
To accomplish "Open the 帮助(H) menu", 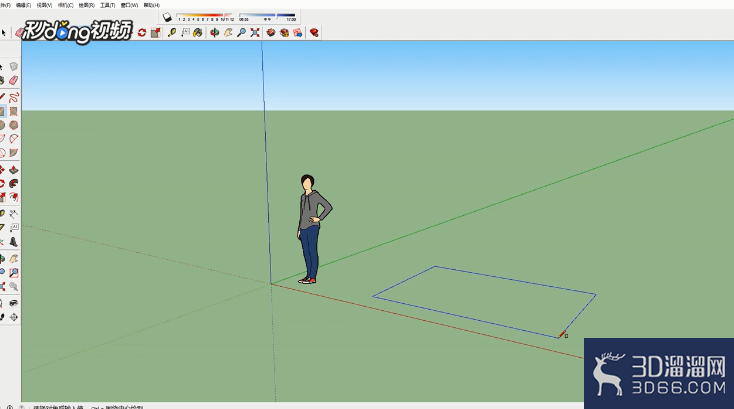I will pos(151,5).
